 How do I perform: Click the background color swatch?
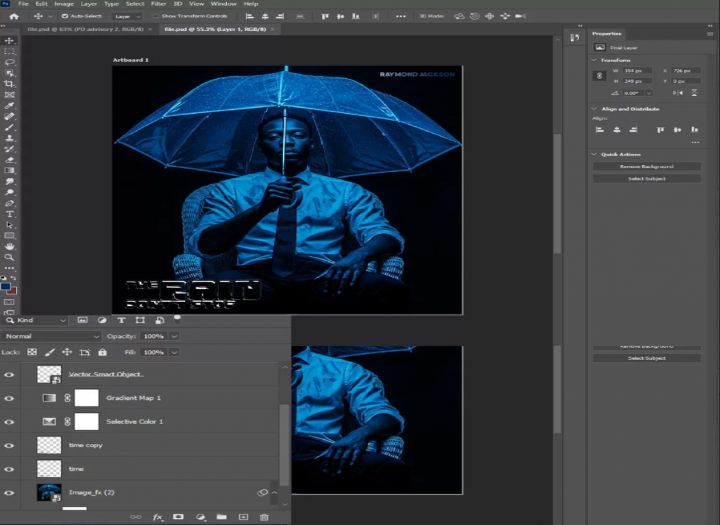12,291
